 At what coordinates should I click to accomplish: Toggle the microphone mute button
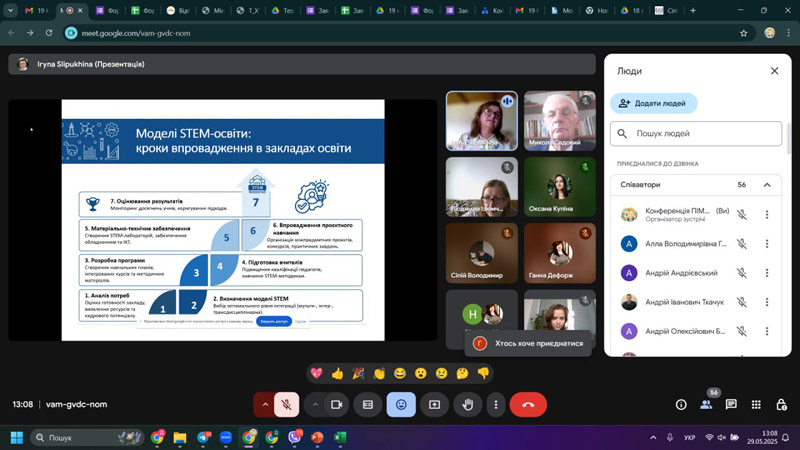tap(286, 404)
